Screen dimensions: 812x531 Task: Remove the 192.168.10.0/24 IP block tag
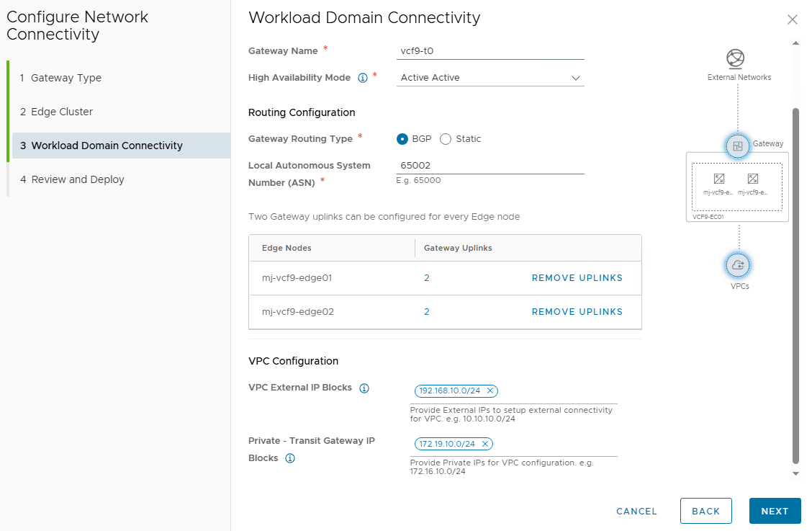tap(490, 391)
